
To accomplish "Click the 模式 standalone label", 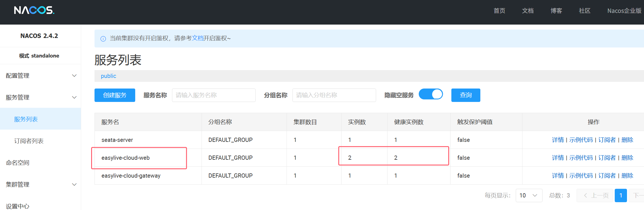I will pyautogui.click(x=39, y=56).
